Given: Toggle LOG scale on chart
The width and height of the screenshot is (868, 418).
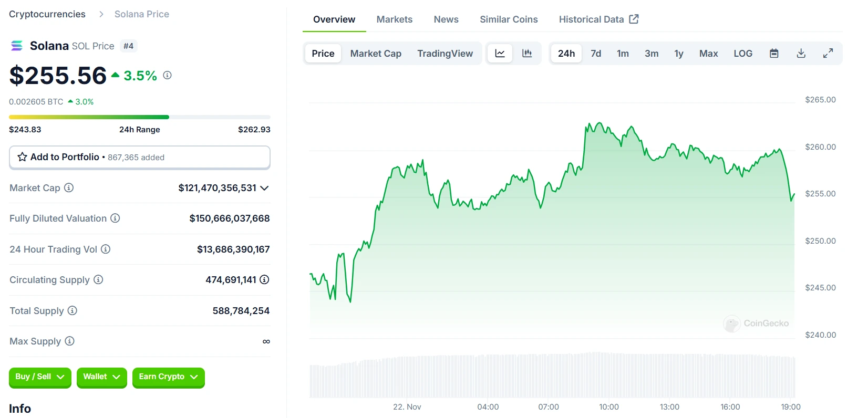Looking at the screenshot, I should pyautogui.click(x=743, y=53).
